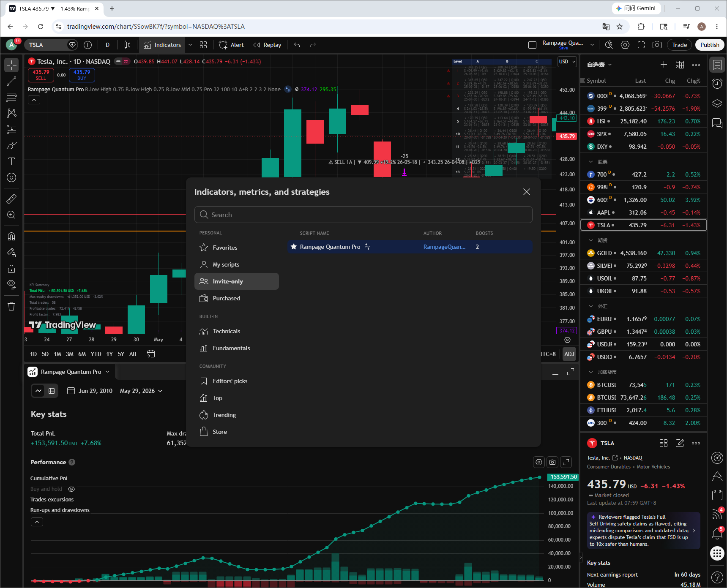Take a chart snapshot with the camera icon
The height and width of the screenshot is (588, 727).
tap(657, 45)
